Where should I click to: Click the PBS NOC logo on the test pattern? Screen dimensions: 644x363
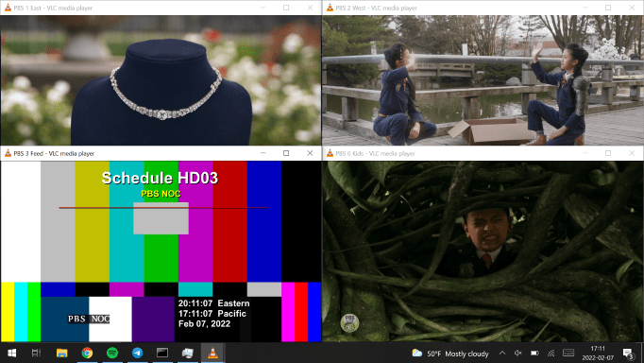point(89,319)
